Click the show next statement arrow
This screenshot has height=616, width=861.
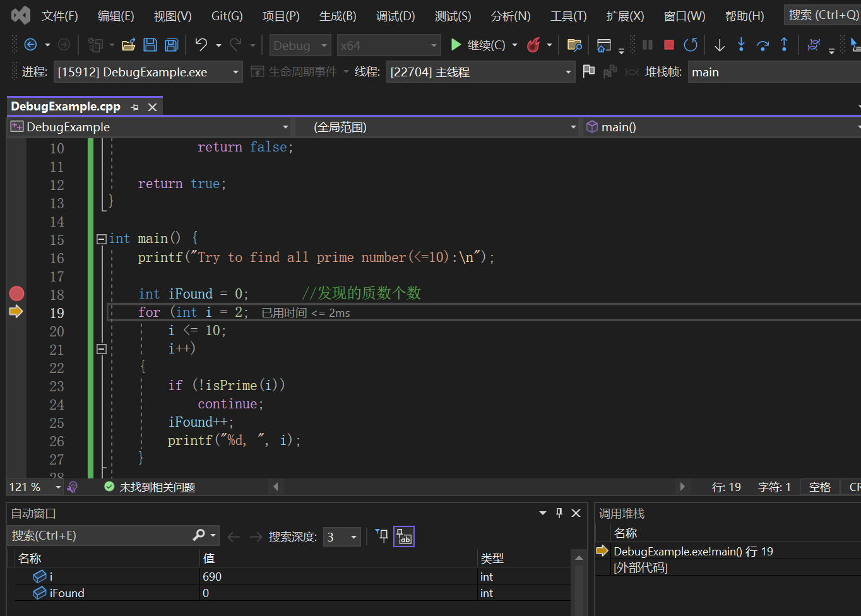pos(719,45)
